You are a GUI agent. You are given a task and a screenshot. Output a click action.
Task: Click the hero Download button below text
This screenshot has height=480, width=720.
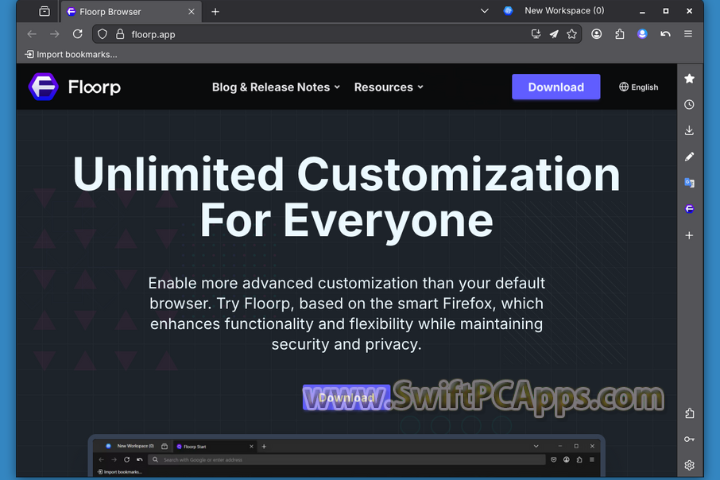pos(347,397)
